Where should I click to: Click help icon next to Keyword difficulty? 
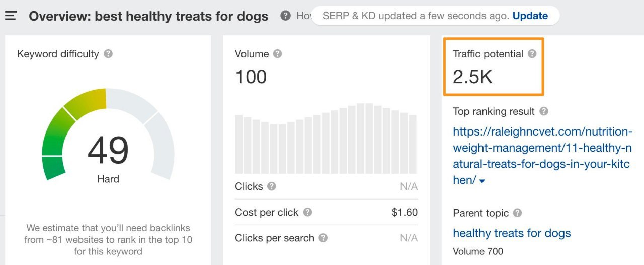click(x=108, y=54)
